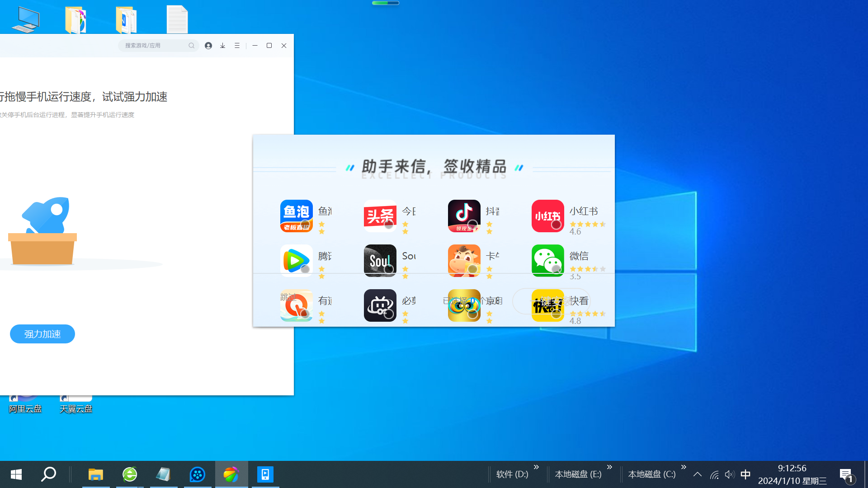Click the 快看 app name text

579,300
